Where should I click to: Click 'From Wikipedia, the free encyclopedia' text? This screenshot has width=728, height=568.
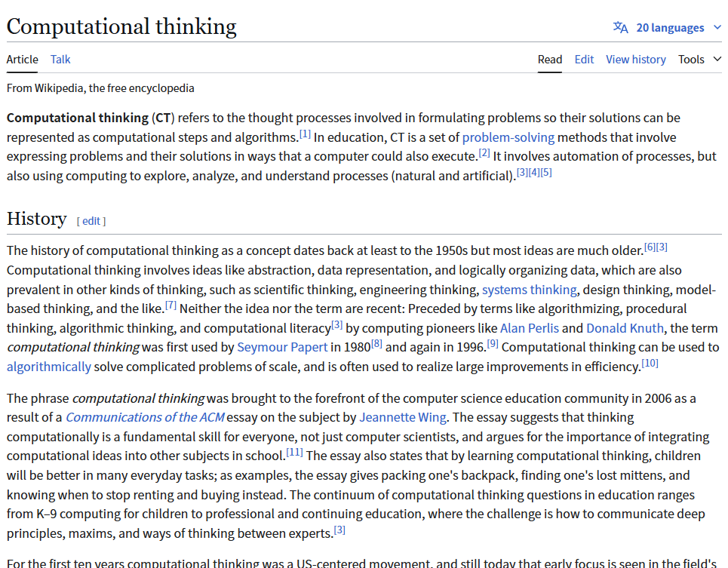100,88
